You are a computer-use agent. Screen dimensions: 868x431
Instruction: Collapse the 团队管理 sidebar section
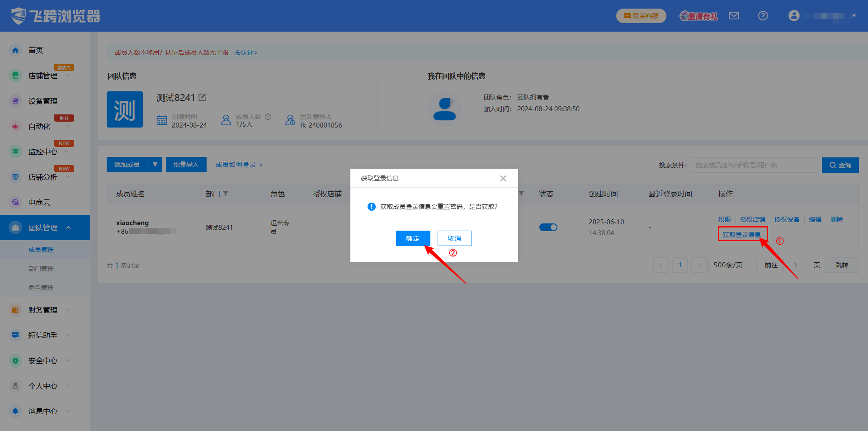click(x=69, y=227)
